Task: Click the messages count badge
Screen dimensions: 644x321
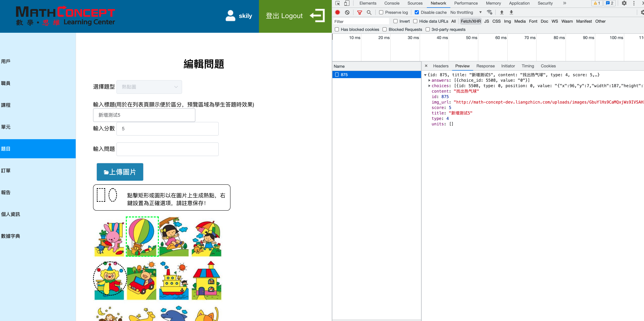Action: pyautogui.click(x=609, y=3)
